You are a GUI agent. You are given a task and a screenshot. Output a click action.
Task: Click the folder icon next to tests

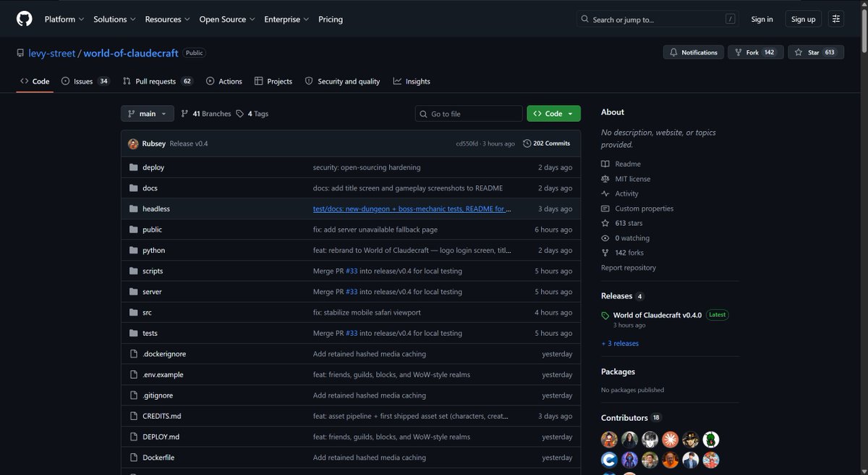pyautogui.click(x=133, y=333)
